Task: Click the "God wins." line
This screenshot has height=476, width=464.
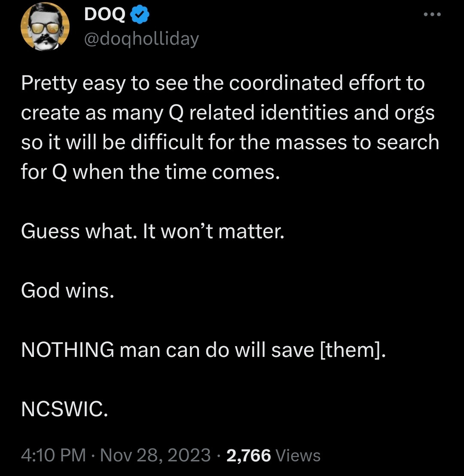Action: [67, 291]
